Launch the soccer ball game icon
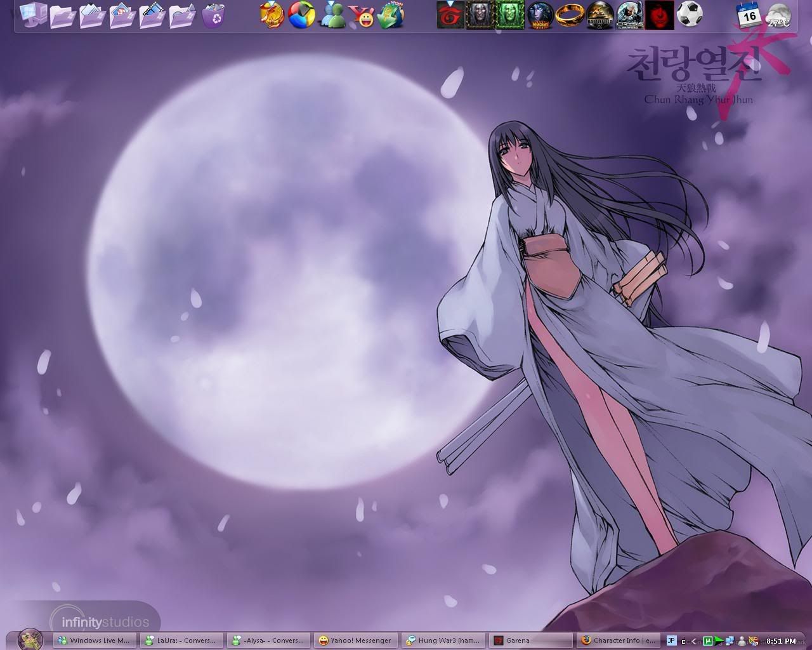The image size is (812, 650). point(689,15)
